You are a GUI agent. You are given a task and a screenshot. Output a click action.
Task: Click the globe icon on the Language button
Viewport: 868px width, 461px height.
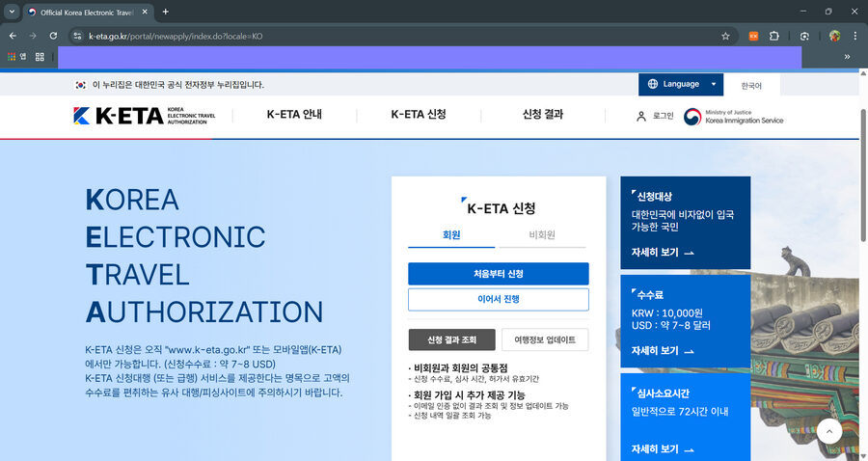tap(653, 84)
